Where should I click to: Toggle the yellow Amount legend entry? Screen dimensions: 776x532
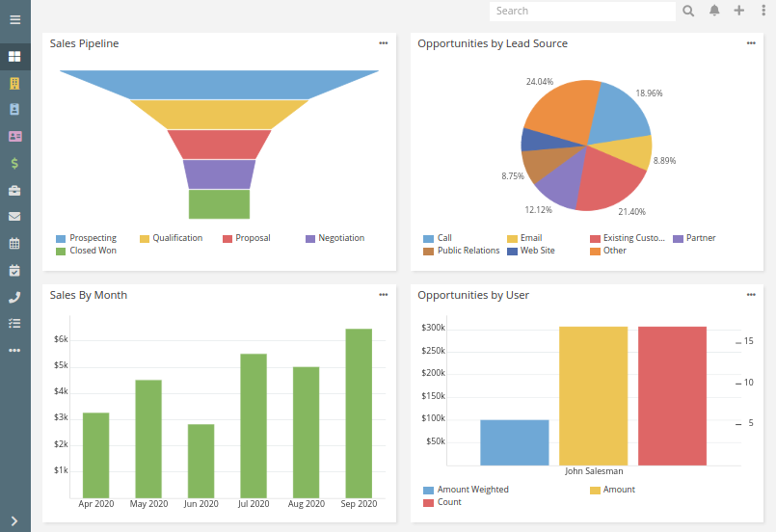pyautogui.click(x=612, y=490)
